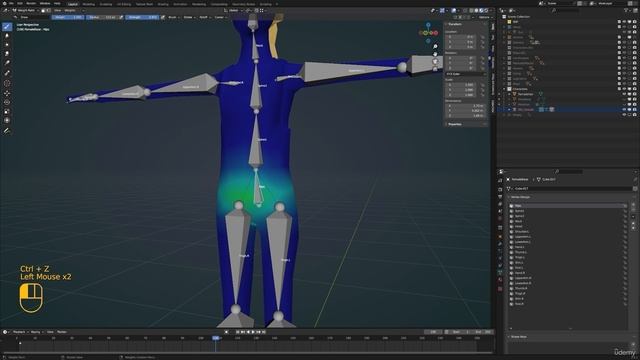Adjust the brush Weight slider
Image resolution: width=640 pixels, height=360 pixels.
coord(68,17)
